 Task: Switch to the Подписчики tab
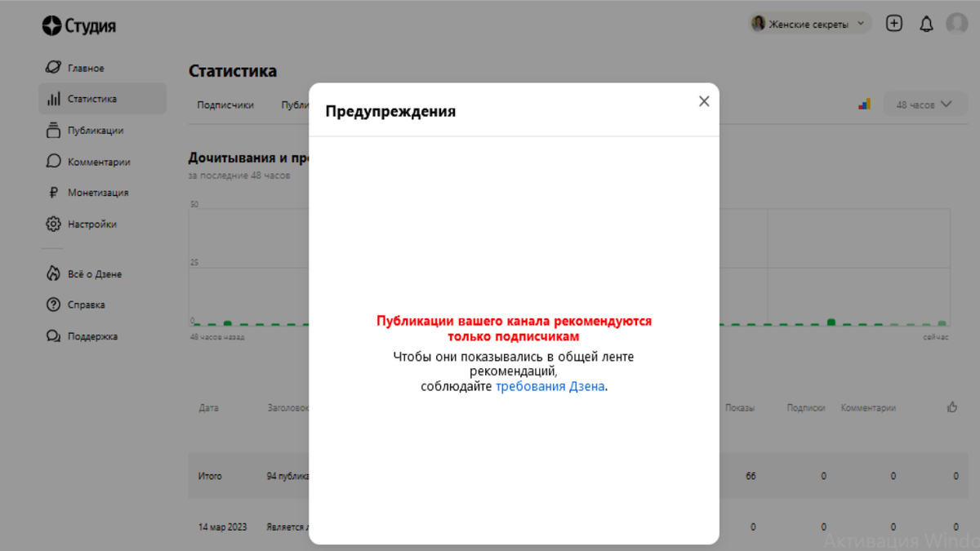coord(225,104)
